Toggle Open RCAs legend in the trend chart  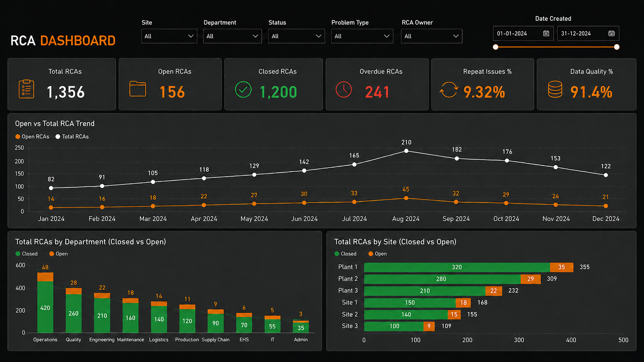coord(32,137)
